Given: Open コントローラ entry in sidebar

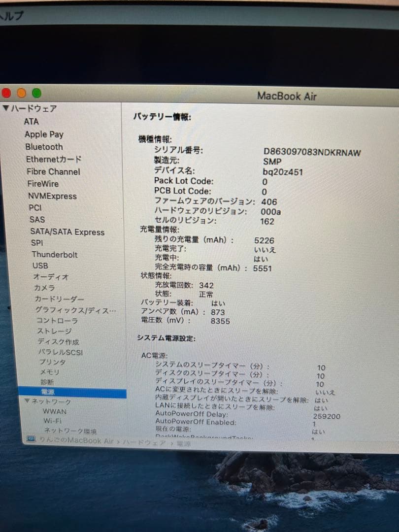Looking at the screenshot, I should [x=57, y=321].
